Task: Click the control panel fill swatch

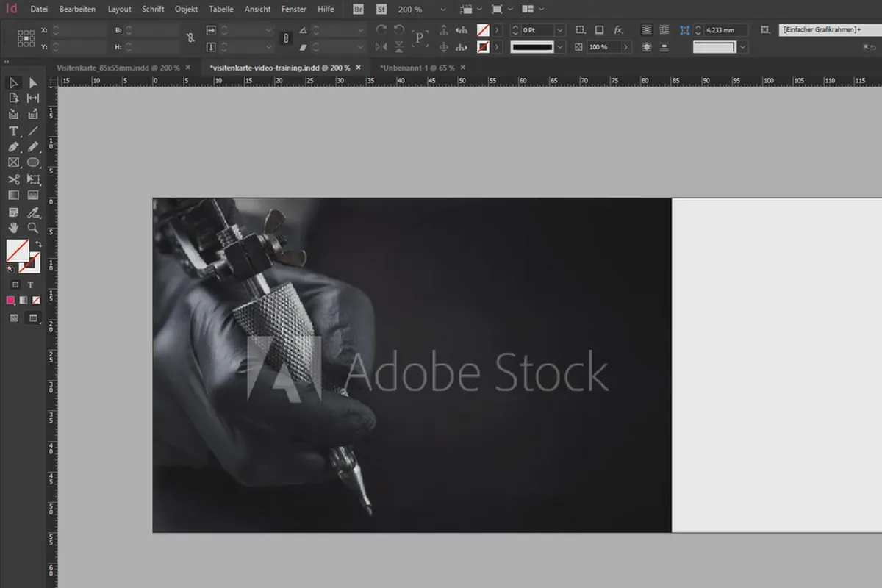Action: (483, 30)
